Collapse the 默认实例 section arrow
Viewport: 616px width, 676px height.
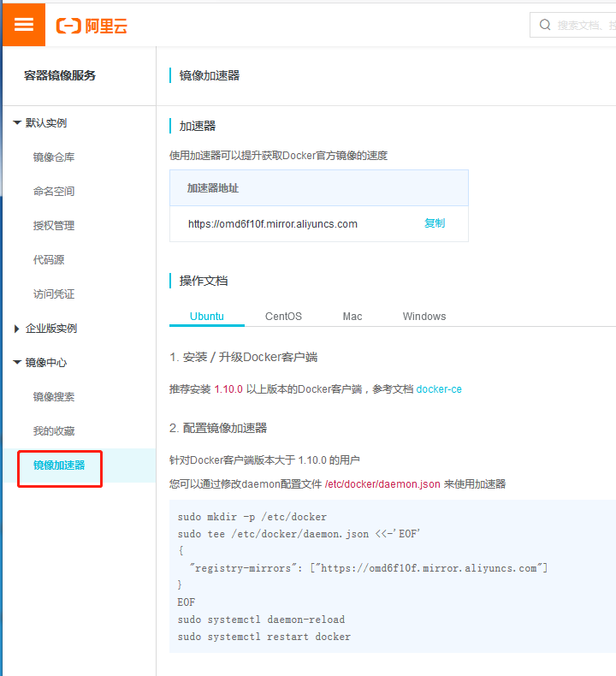pyautogui.click(x=17, y=123)
